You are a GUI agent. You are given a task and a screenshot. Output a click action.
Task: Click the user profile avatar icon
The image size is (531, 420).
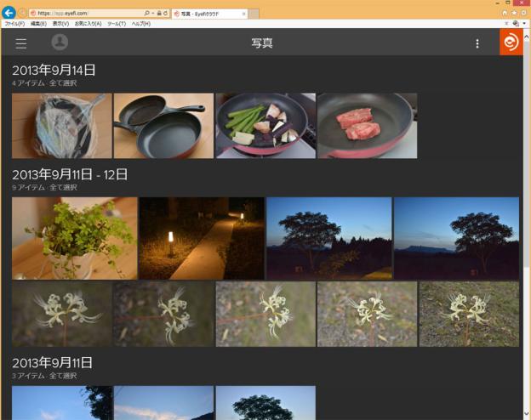pos(60,43)
